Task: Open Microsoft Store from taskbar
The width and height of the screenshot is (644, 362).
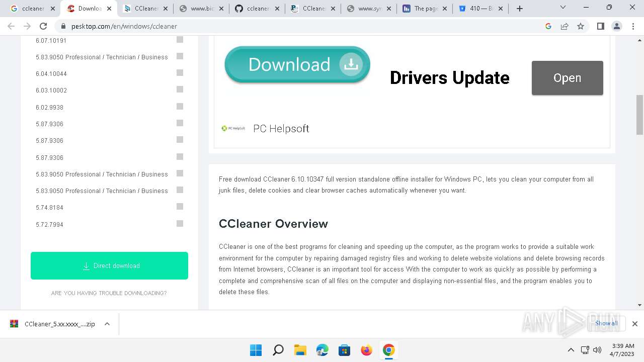Action: click(x=344, y=350)
